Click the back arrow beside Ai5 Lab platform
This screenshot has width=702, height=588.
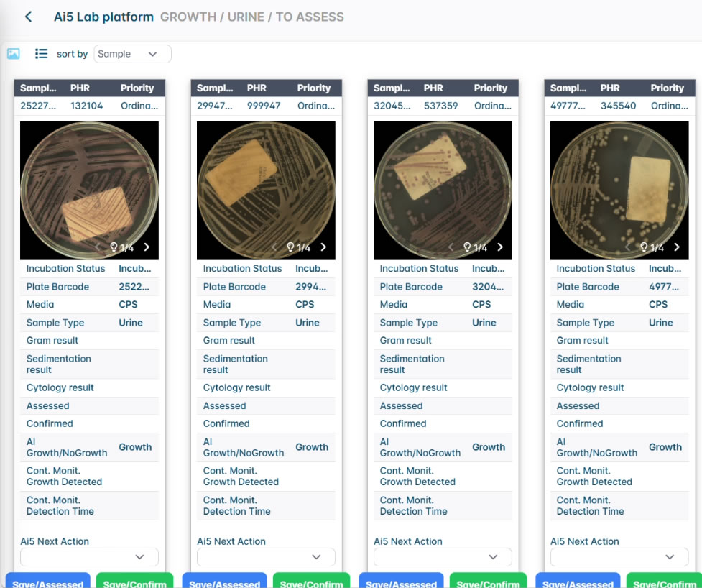pos(29,17)
